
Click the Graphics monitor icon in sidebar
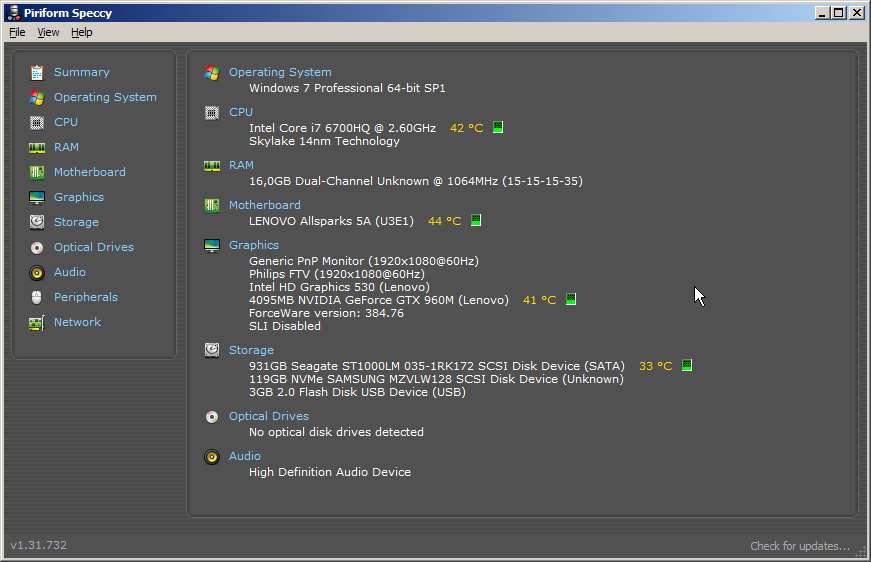coord(37,198)
